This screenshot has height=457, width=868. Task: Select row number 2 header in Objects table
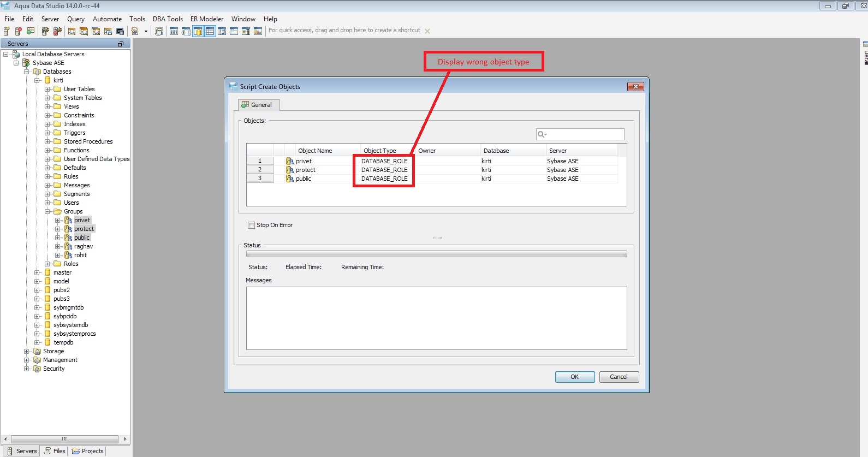260,170
